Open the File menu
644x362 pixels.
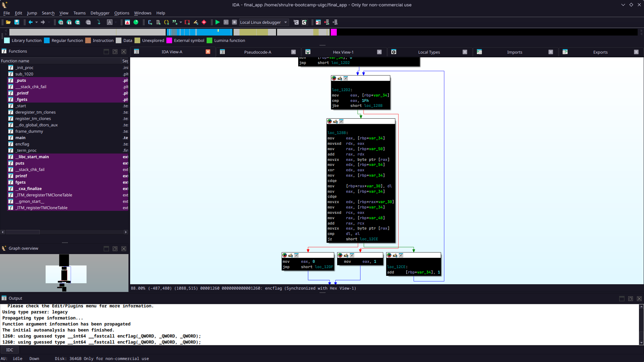pos(6,13)
